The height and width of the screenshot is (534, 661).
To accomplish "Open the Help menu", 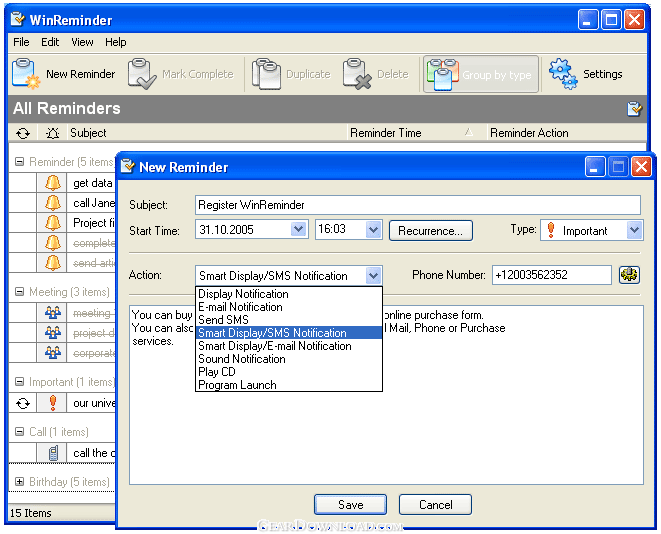I will (x=116, y=42).
